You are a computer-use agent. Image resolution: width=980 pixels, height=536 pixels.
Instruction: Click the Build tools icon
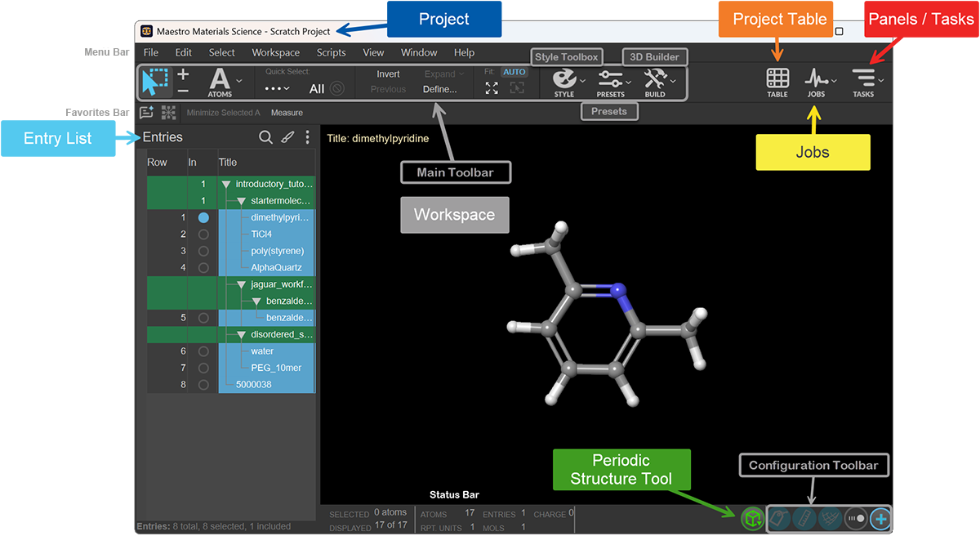point(655,78)
